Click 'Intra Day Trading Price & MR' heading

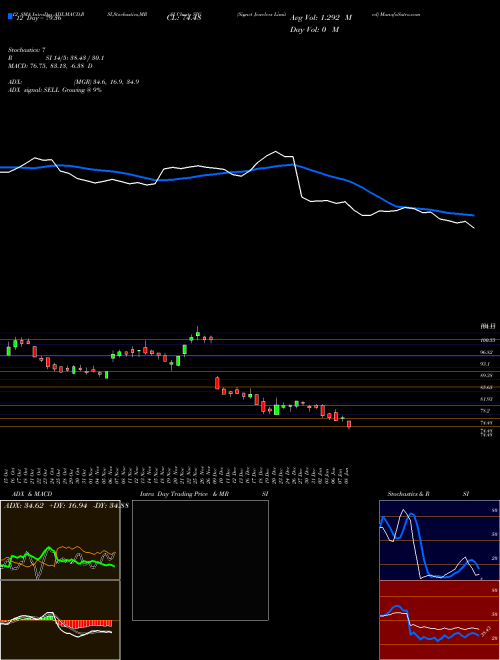click(x=185, y=494)
